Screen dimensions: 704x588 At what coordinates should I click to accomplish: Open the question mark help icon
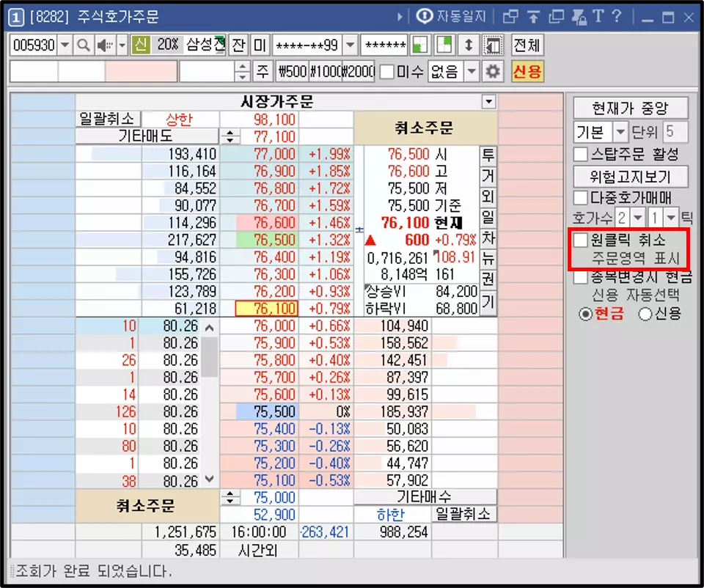[617, 17]
